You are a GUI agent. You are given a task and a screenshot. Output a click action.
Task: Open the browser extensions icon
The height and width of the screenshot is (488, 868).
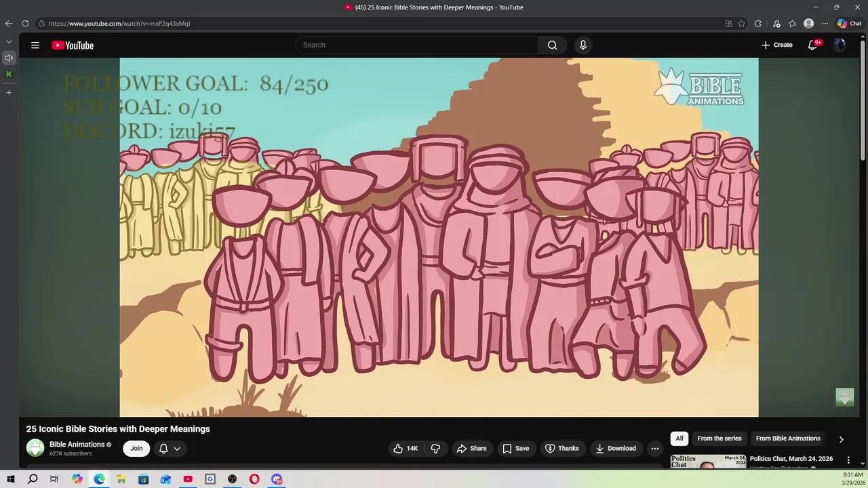pyautogui.click(x=758, y=23)
